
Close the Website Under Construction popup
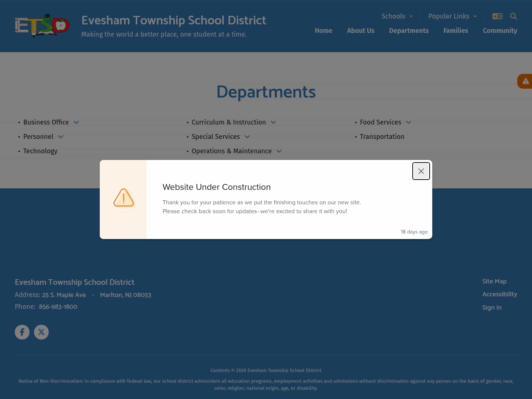(421, 171)
